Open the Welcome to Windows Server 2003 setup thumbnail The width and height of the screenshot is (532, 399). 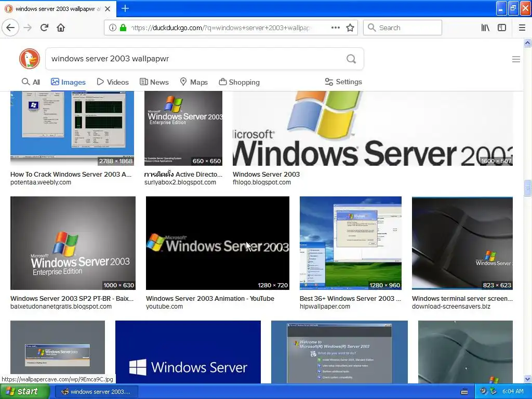coord(339,352)
